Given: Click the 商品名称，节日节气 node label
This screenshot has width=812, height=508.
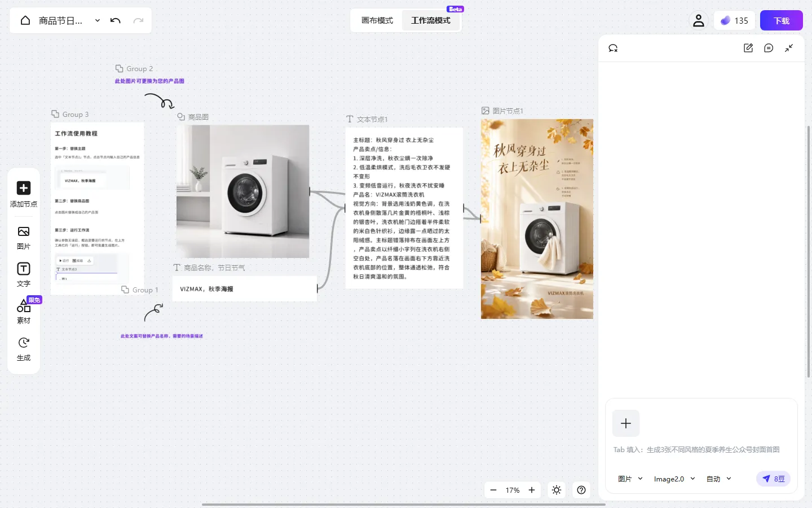Looking at the screenshot, I should pyautogui.click(x=209, y=268).
